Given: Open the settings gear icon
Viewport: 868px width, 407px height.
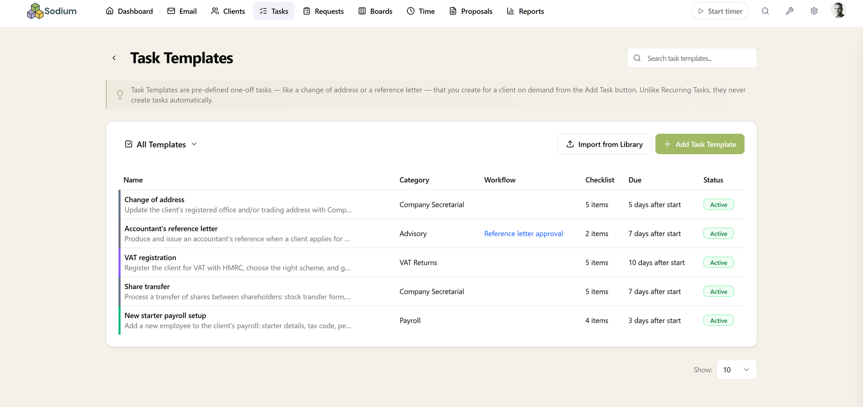Looking at the screenshot, I should 814,11.
